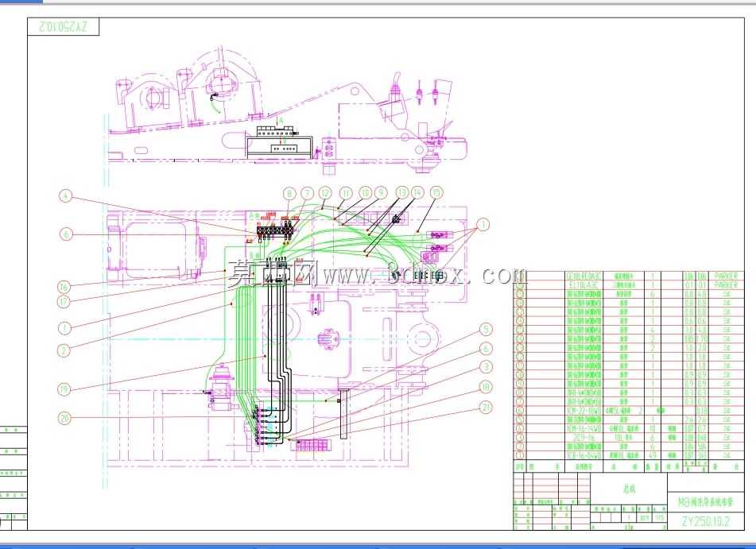756x549 pixels.
Task: Click callout balloon number 17
Action: pyautogui.click(x=64, y=302)
